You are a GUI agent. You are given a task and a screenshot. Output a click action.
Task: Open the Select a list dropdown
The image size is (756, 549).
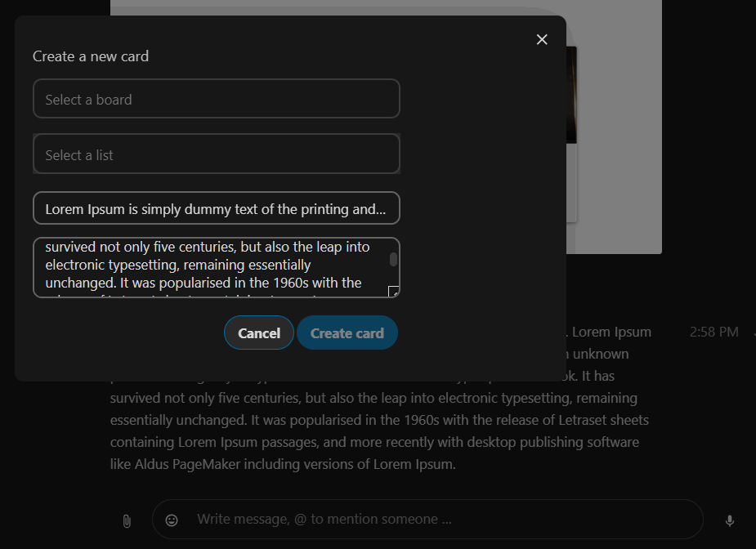tap(217, 154)
